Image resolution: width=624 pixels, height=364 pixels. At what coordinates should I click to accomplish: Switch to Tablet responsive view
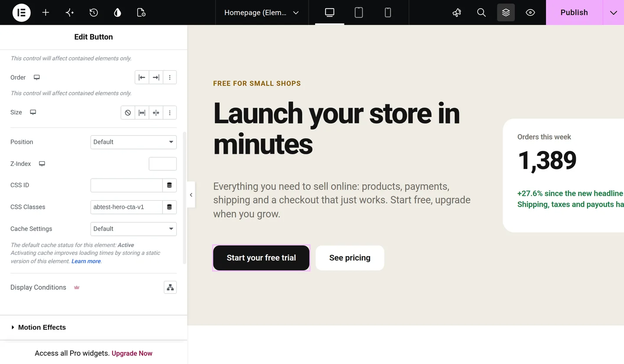359,13
